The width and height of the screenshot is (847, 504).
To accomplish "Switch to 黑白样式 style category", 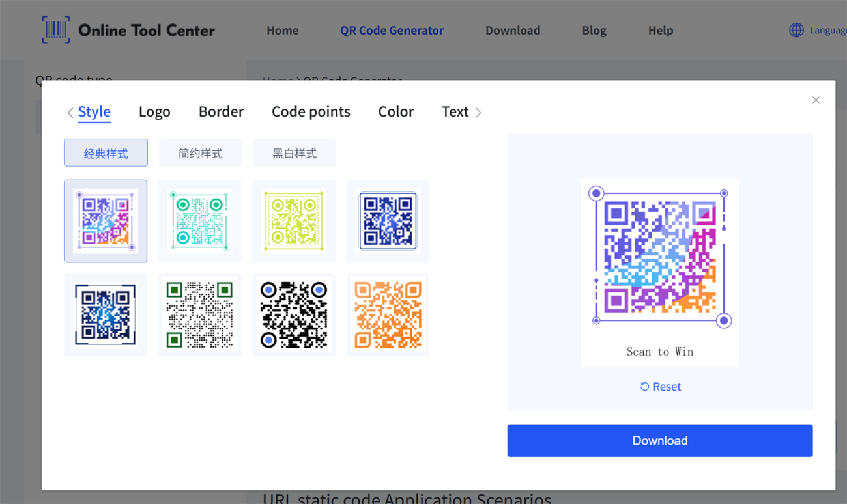I will click(294, 153).
